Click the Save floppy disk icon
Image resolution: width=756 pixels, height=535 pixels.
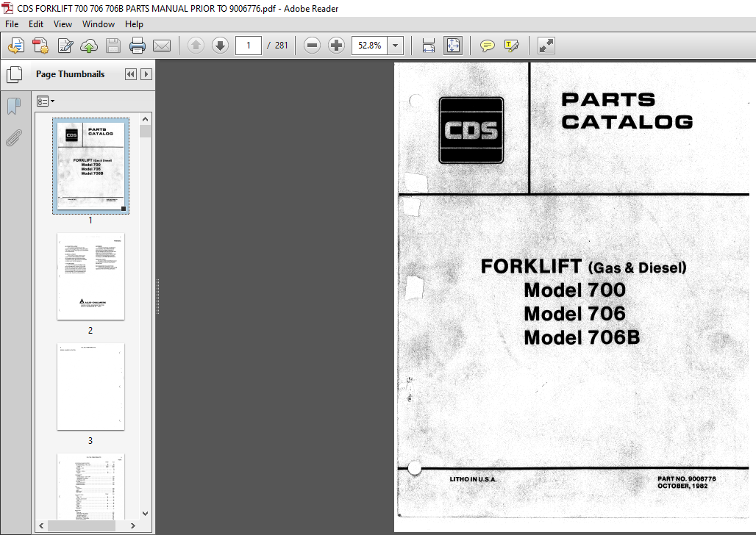pos(113,46)
